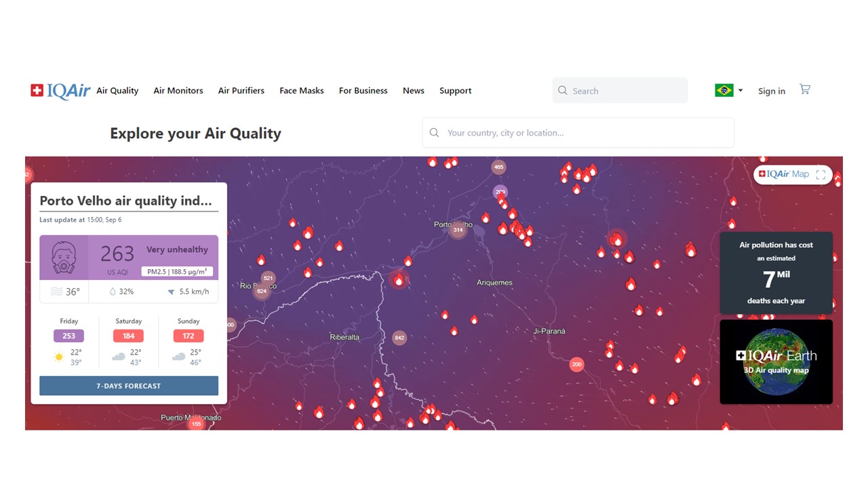The image size is (868, 488).
Task: Open the Air Quality menu
Action: tap(117, 91)
